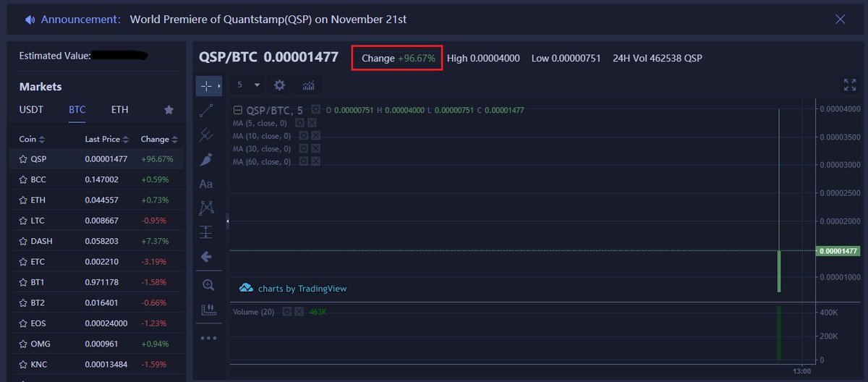This screenshot has height=382, width=868.
Task: Favorite the ETH coin star
Action: (x=23, y=200)
